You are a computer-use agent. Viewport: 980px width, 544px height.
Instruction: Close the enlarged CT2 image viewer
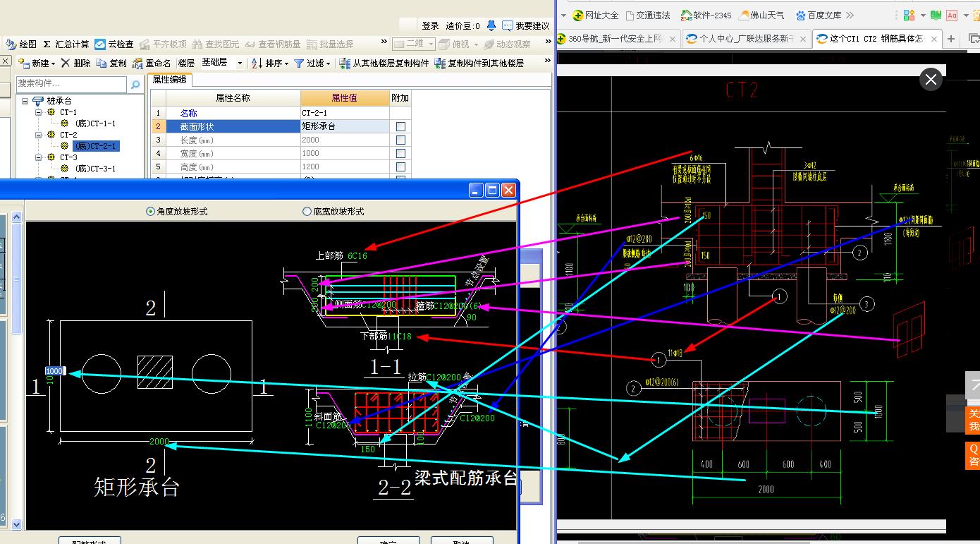(931, 79)
